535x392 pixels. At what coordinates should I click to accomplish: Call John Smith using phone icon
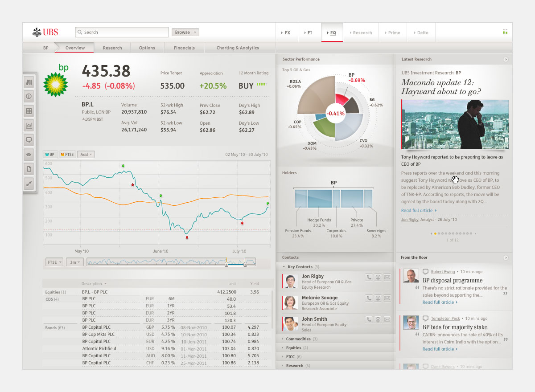(369, 319)
